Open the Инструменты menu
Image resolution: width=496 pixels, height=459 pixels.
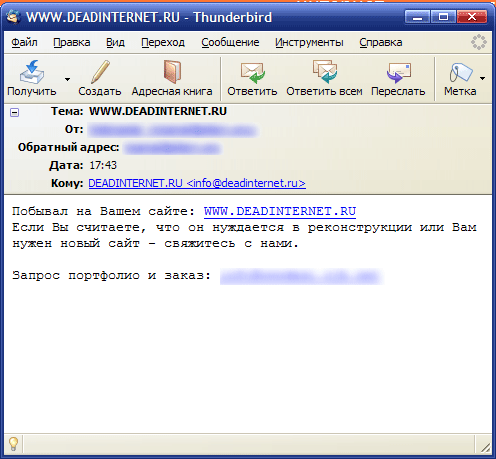pos(309,43)
